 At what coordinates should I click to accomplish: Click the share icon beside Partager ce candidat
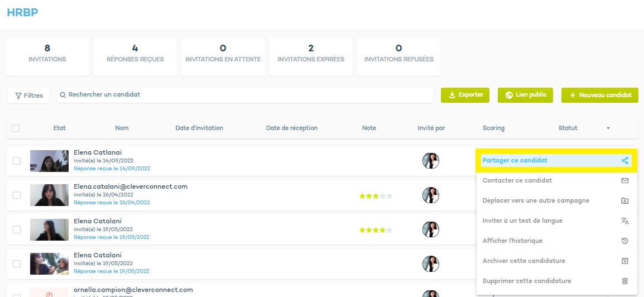click(x=624, y=161)
